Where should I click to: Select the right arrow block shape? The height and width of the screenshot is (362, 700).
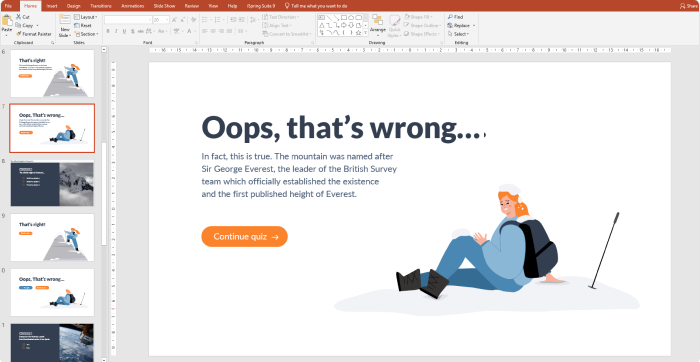(344, 25)
